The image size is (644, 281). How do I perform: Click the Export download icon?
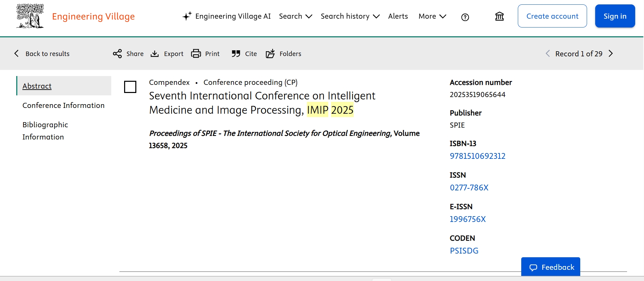tap(155, 54)
